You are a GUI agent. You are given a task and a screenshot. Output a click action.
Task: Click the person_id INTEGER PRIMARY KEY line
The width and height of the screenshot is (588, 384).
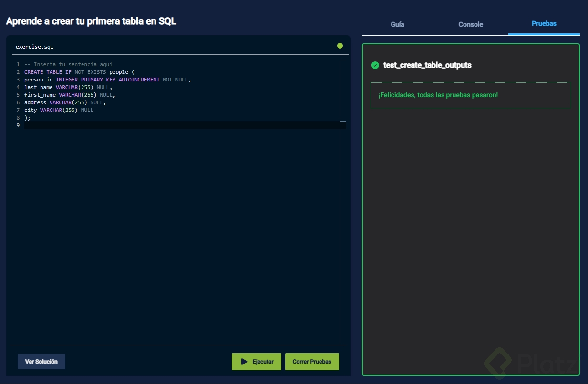click(x=107, y=80)
